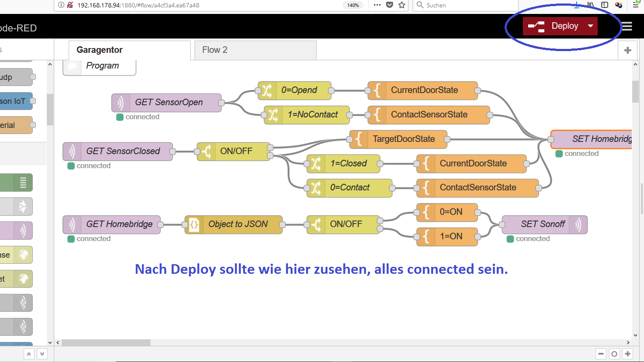644x362 pixels.
Task: Open the Deploy options dropdown arrow
Action: click(591, 26)
